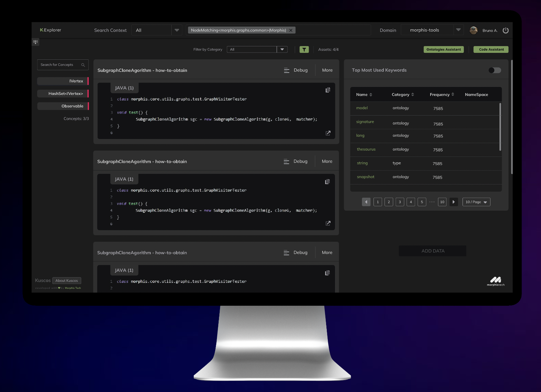
Task: Click the "snapshot" keyword row
Action: tap(426, 177)
